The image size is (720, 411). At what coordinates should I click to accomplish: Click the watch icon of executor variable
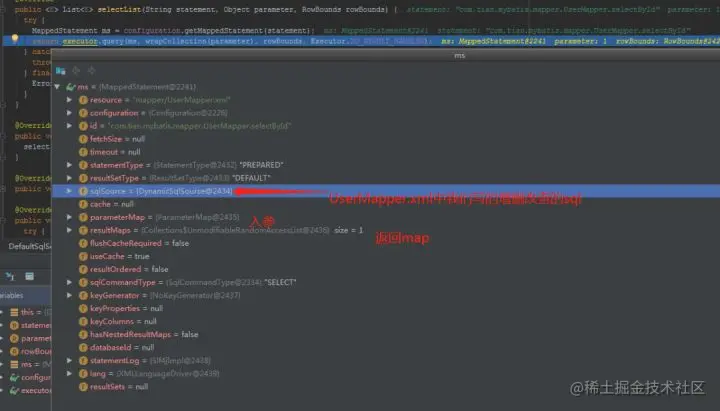tap(14, 390)
